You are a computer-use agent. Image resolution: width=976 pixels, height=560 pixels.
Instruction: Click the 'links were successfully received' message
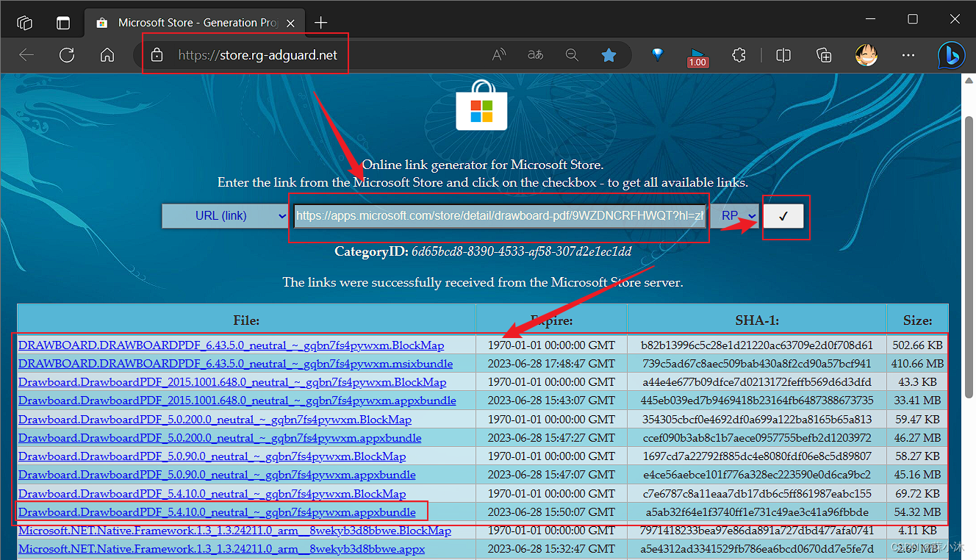tap(483, 282)
